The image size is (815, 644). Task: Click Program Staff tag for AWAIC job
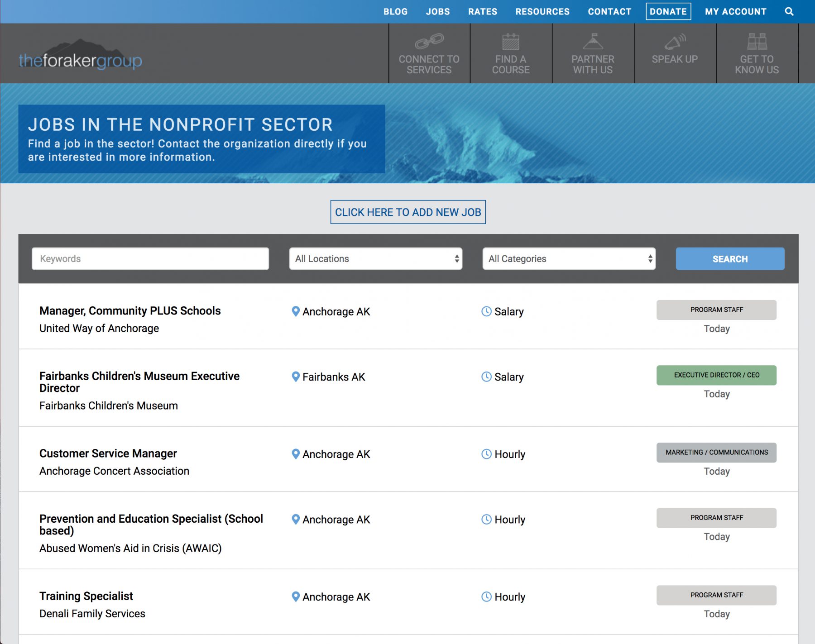click(716, 518)
